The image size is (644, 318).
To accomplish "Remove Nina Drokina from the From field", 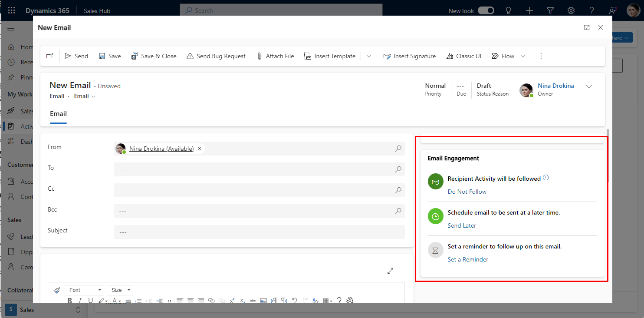I will pyautogui.click(x=200, y=149).
